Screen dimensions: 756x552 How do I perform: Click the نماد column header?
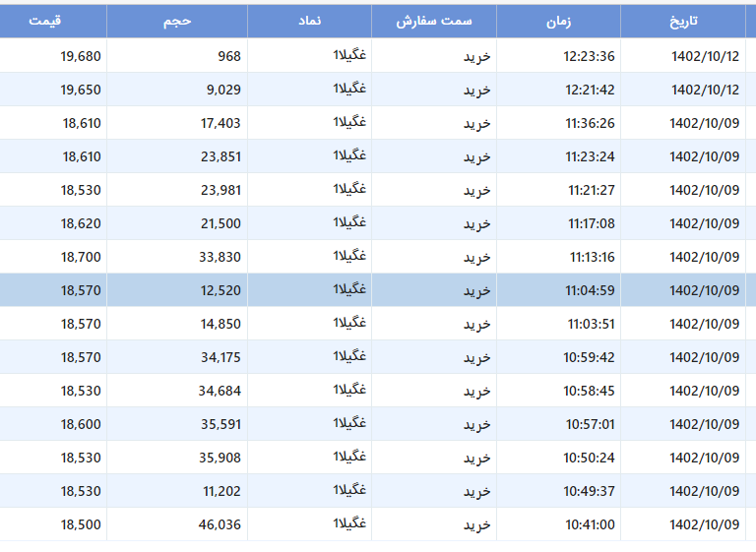(309, 22)
